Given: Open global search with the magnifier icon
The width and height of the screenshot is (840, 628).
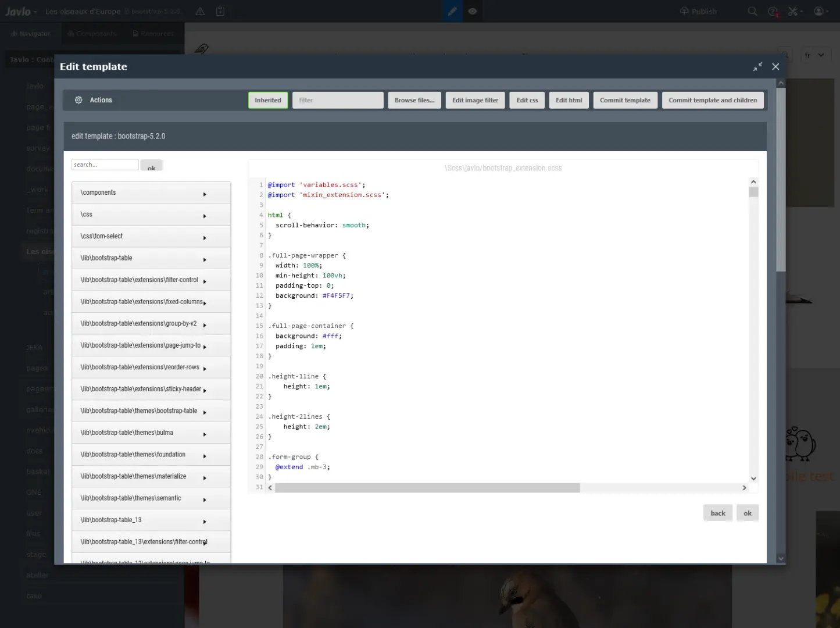Looking at the screenshot, I should coord(752,11).
